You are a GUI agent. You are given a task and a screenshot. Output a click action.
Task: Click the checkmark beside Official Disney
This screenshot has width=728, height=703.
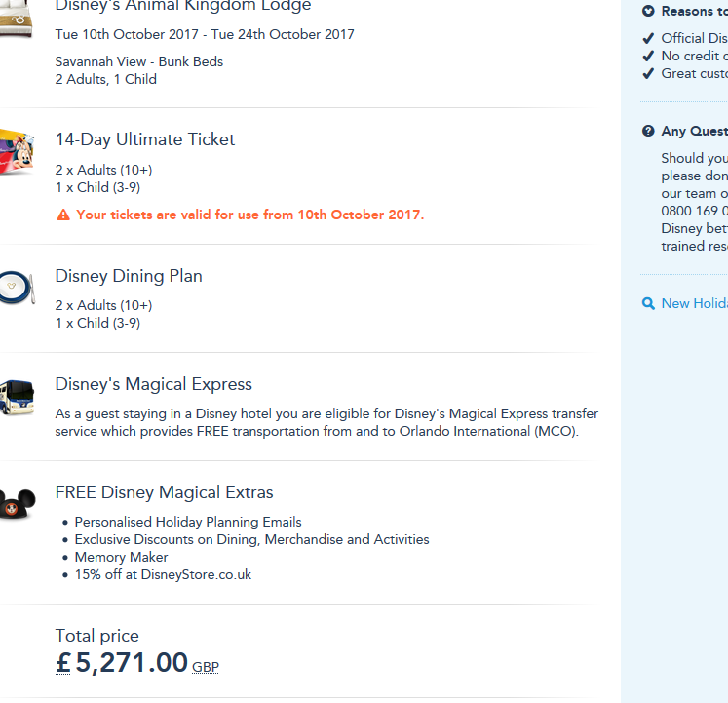click(648, 39)
